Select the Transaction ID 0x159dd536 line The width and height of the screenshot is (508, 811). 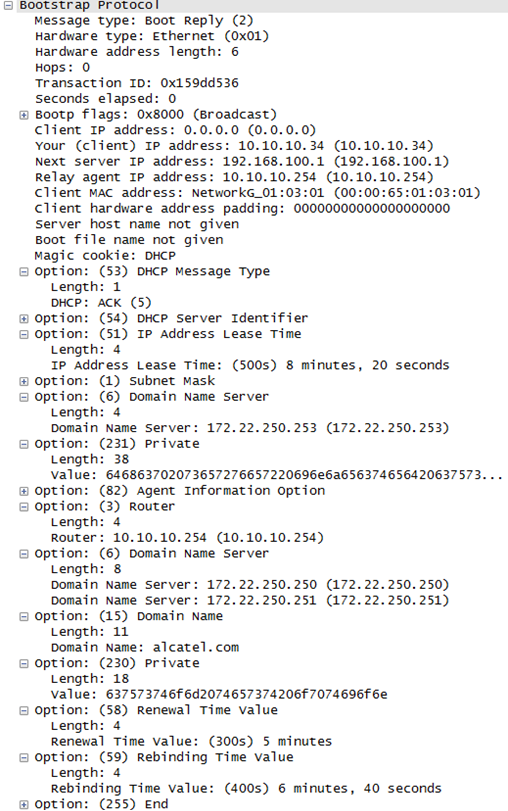137,83
